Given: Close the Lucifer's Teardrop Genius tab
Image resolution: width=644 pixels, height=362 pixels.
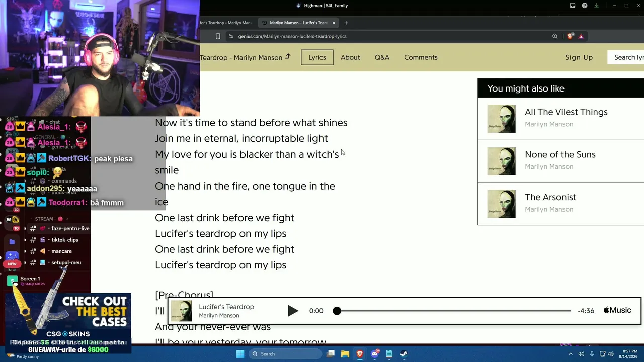Looking at the screenshot, I should tap(333, 23).
